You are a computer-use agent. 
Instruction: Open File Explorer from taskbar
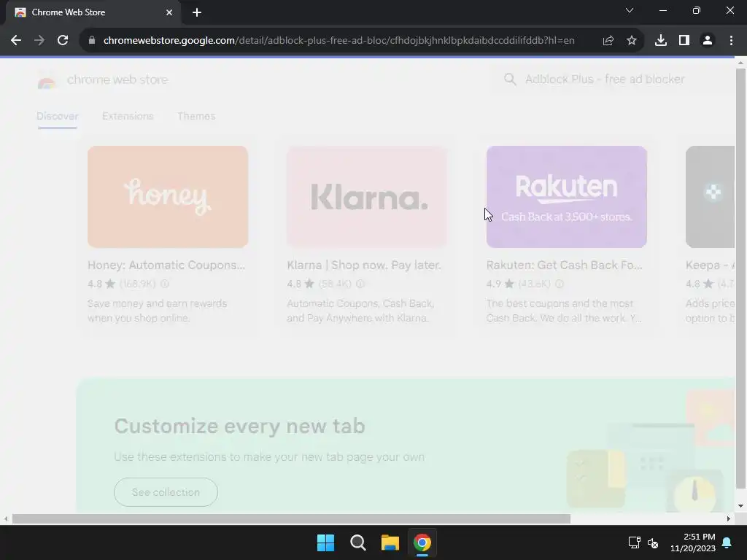(390, 542)
